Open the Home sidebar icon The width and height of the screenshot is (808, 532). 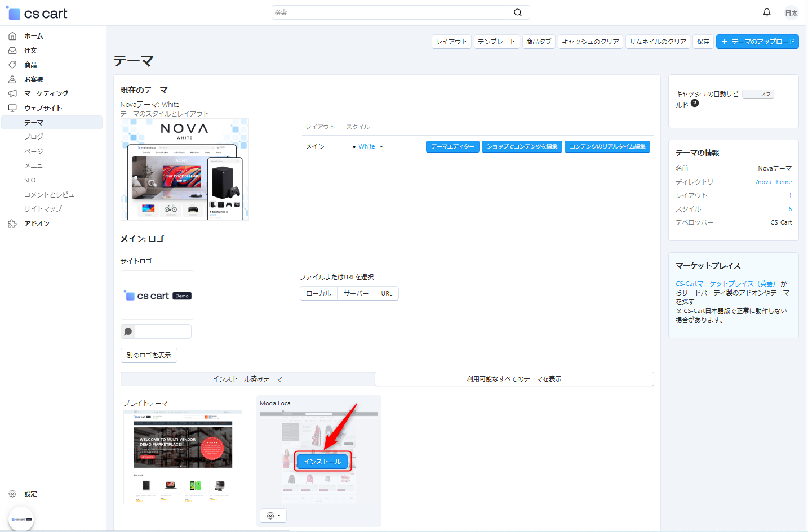click(12, 36)
